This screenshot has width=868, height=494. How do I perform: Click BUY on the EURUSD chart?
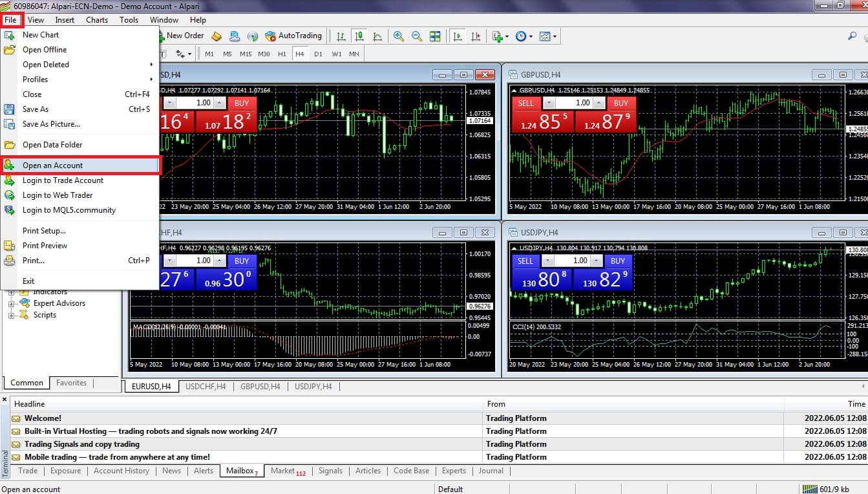tap(242, 103)
